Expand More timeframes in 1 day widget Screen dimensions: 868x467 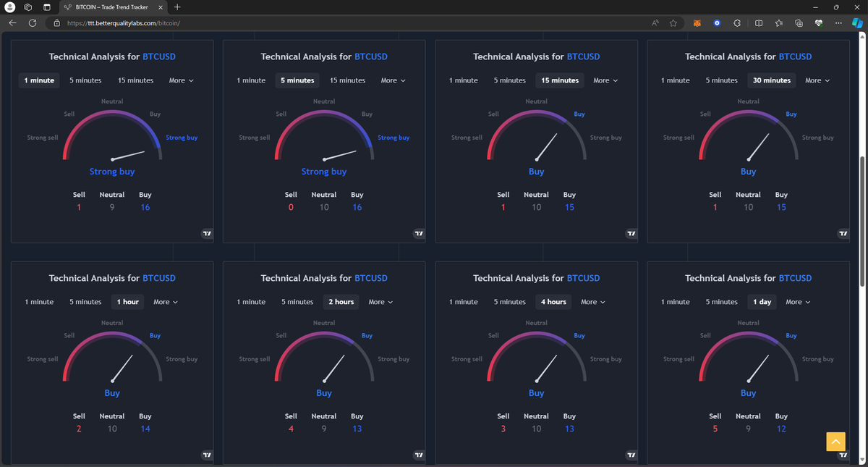[x=798, y=302]
